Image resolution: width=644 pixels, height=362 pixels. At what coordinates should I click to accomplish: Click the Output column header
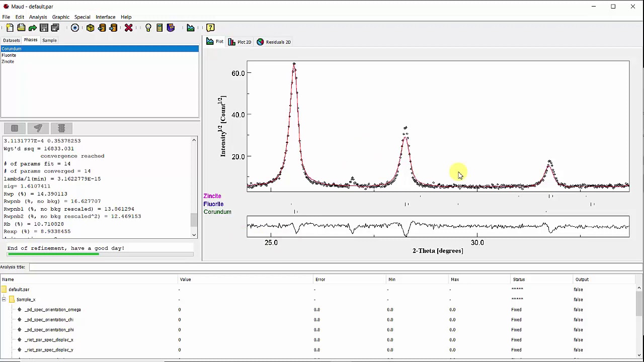click(605, 280)
